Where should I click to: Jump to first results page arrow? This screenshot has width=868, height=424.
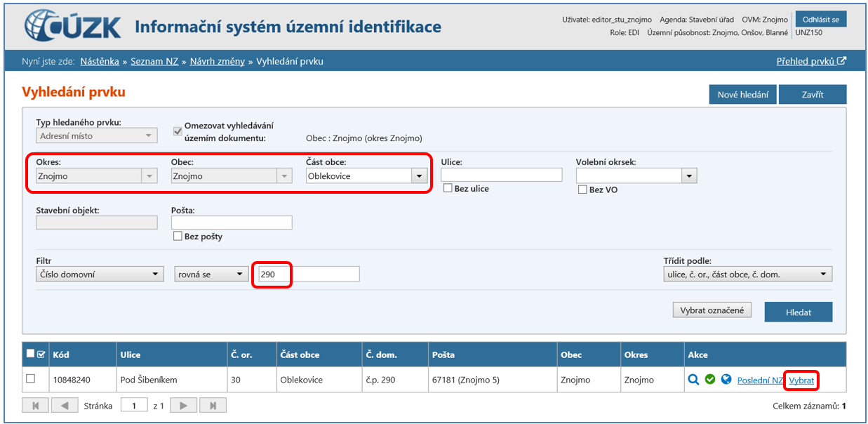(x=36, y=406)
